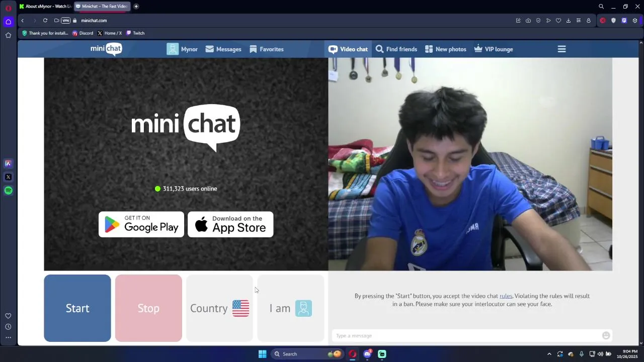The image size is (644, 362).
Task: Open the 'I am' gender selector
Action: (x=291, y=308)
